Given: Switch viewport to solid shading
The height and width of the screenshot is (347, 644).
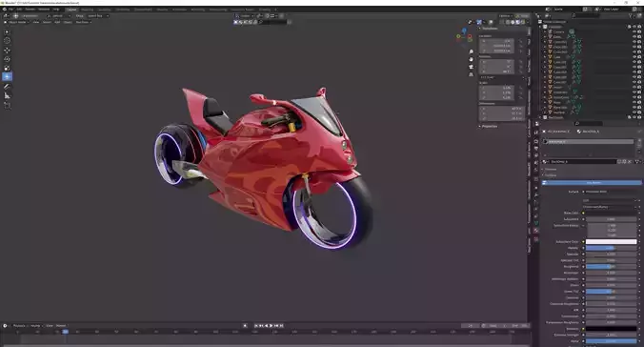Looking at the screenshot, I should pos(513,22).
